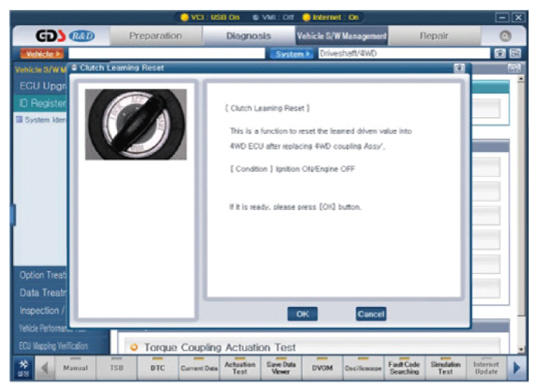538x392 pixels.
Task: Open DVOM from bottom toolbar
Action: (322, 368)
